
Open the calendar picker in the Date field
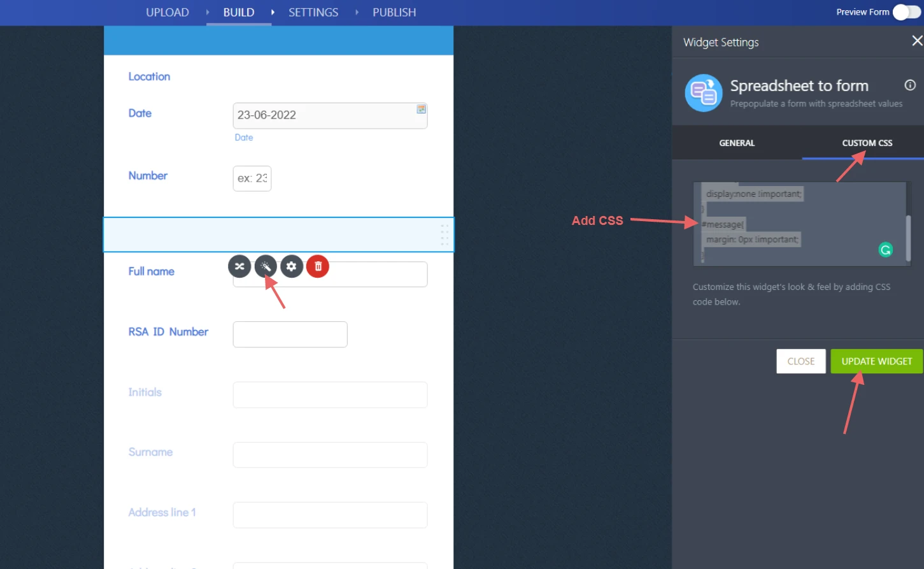click(421, 110)
